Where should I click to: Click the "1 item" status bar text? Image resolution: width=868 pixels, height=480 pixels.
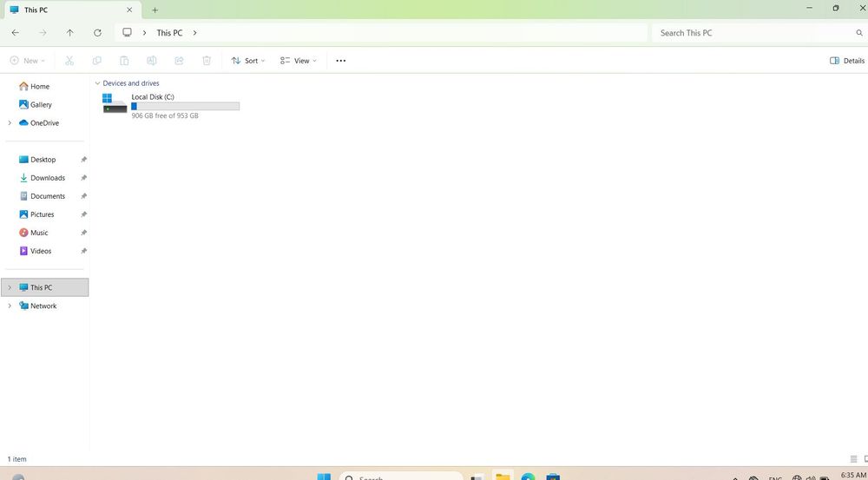tap(16, 459)
